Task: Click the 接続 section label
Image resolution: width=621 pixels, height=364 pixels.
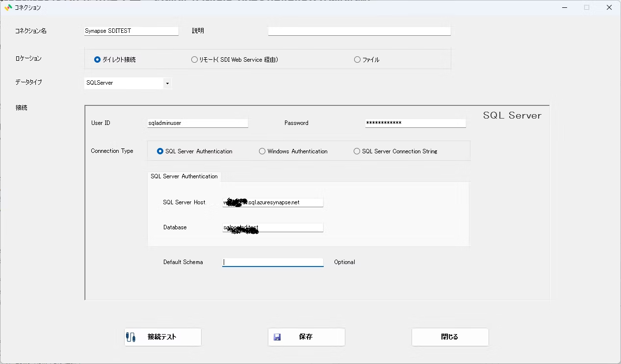Action: pyautogui.click(x=21, y=108)
